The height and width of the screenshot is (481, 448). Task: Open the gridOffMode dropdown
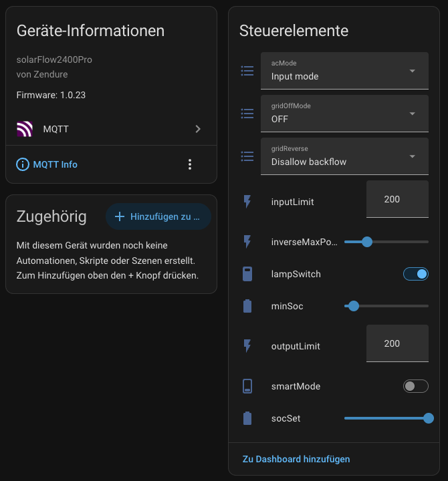point(344,114)
